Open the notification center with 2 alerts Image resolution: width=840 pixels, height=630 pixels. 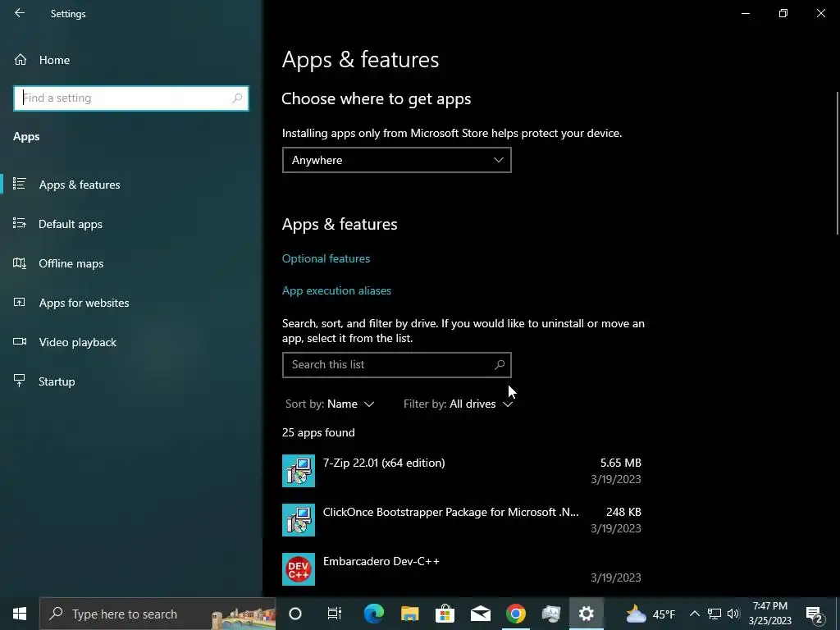815,614
